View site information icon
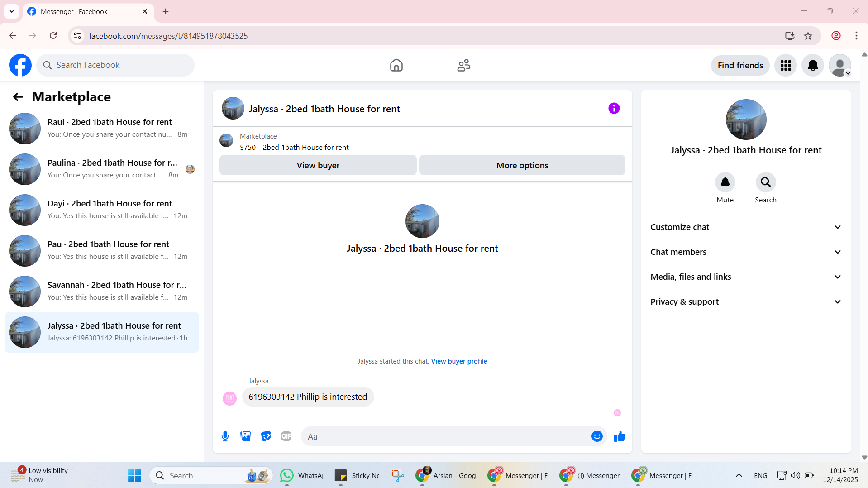 tap(77, 36)
